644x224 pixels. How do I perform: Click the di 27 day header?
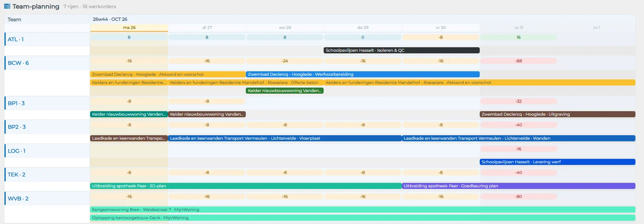[207, 28]
